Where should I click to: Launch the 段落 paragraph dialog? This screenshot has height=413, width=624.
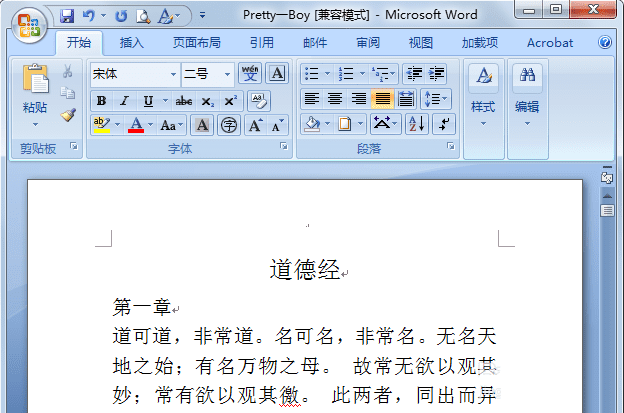tap(450, 146)
